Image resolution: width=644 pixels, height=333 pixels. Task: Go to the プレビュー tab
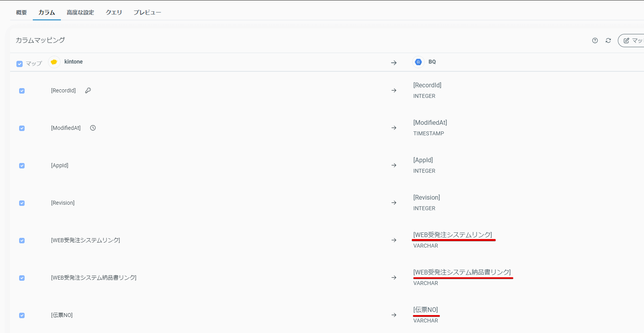tap(147, 12)
